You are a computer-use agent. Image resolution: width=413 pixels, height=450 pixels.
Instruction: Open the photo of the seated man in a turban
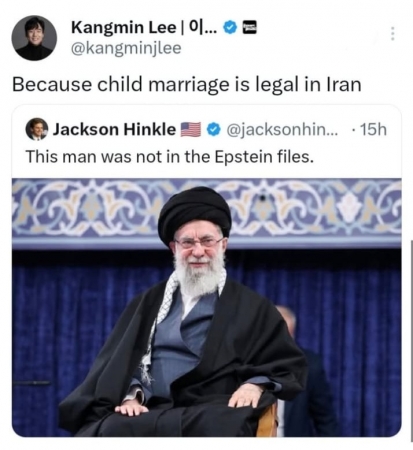point(207,307)
